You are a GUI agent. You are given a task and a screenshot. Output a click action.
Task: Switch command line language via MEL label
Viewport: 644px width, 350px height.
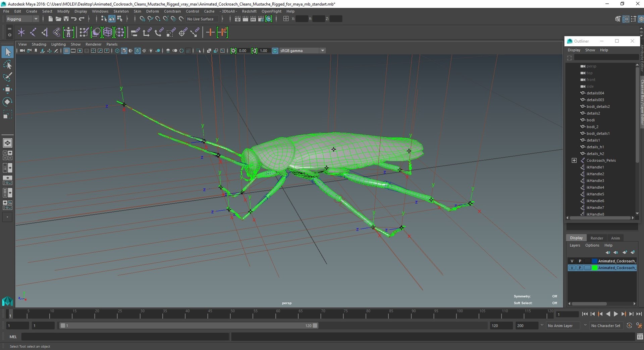[x=13, y=337]
